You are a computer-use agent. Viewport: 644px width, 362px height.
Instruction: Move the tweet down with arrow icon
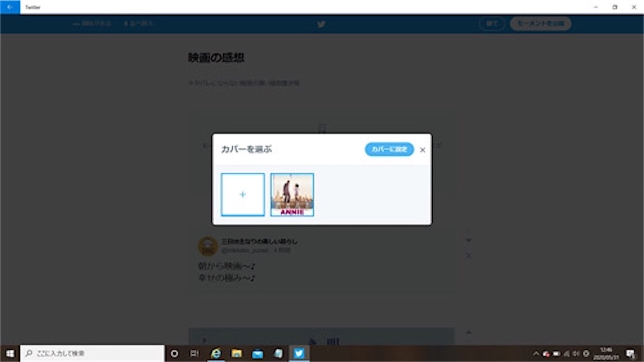[x=468, y=240]
